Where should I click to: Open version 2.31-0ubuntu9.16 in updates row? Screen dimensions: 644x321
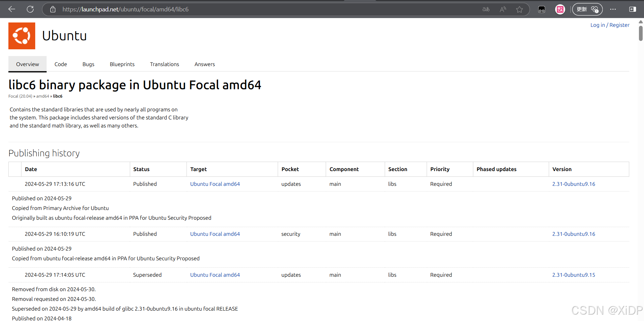(574, 184)
